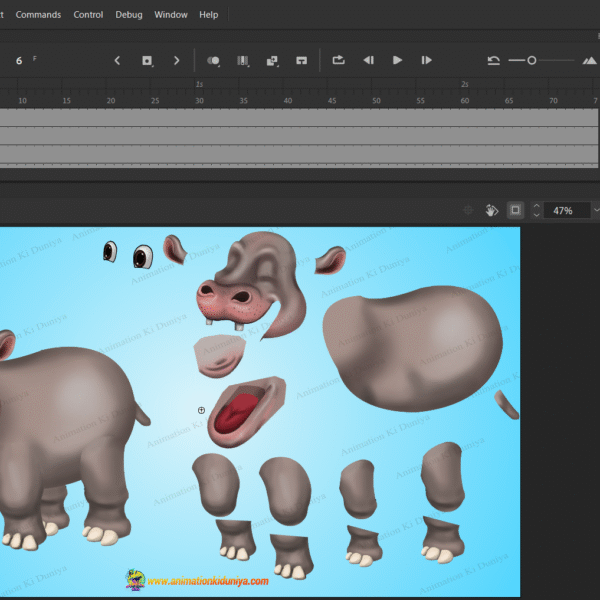Select the large separate hippo body
This screenshot has width=600, height=600.
(412, 349)
